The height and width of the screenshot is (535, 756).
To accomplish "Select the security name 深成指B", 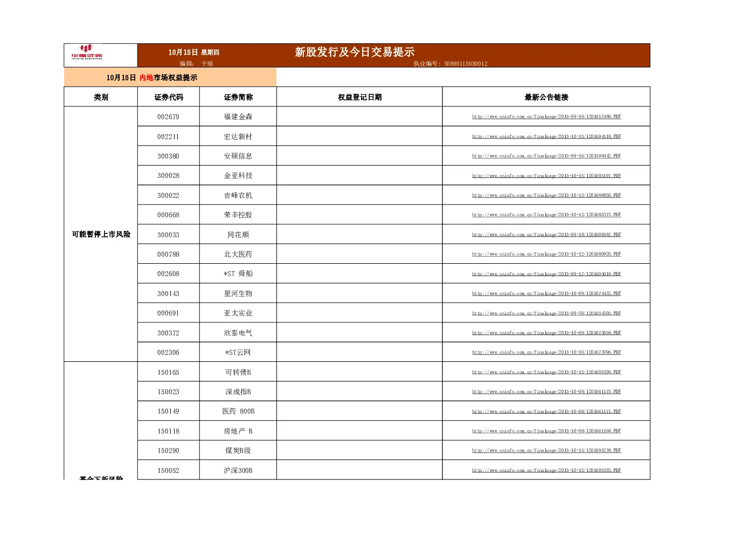I will [238, 392].
